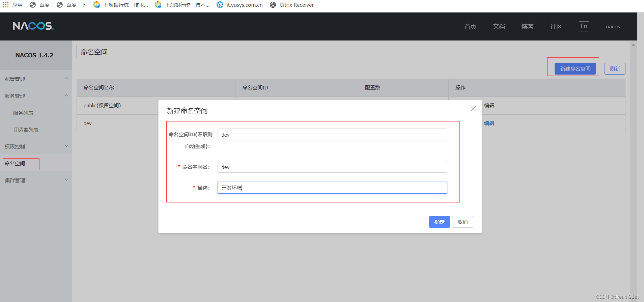Screen dimensions: 644x302
Task: Click the NACOS 1.4.2 version label
Action: [34, 55]
